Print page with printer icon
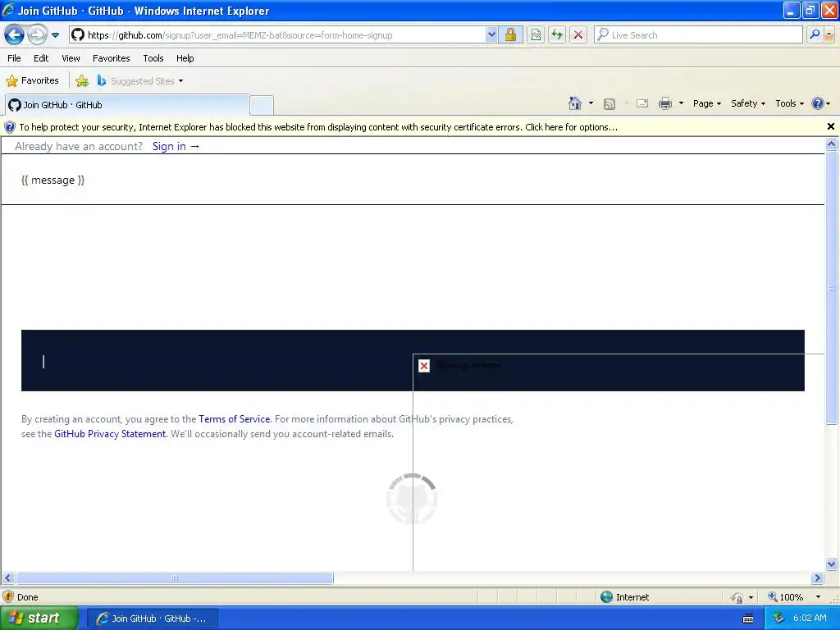Screen dimensions: 840x630 pos(664,103)
